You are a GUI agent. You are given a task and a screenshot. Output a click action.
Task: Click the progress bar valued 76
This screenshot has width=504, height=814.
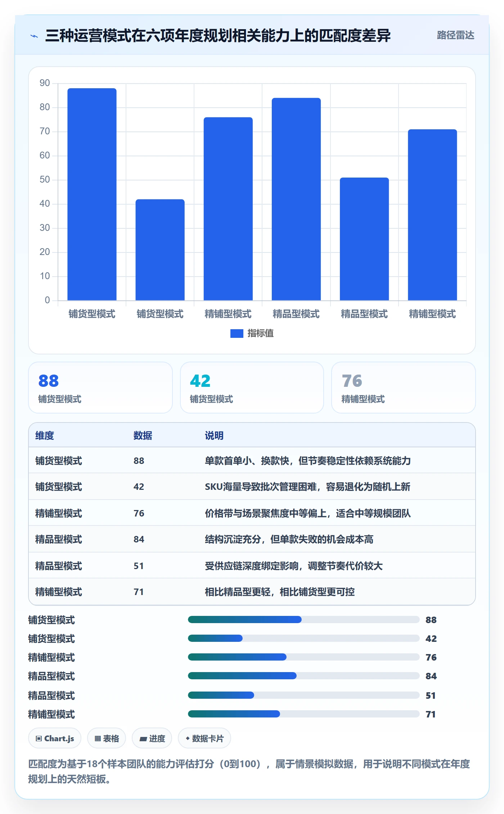point(303,657)
